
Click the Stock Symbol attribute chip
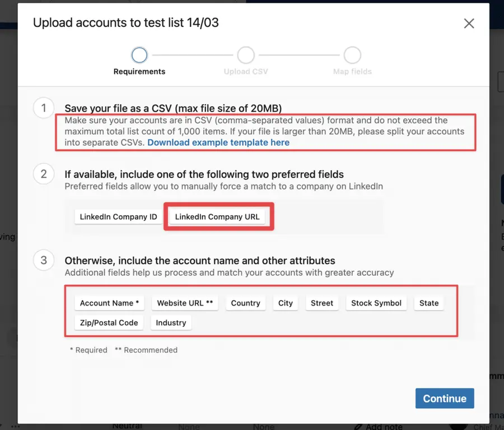(376, 303)
